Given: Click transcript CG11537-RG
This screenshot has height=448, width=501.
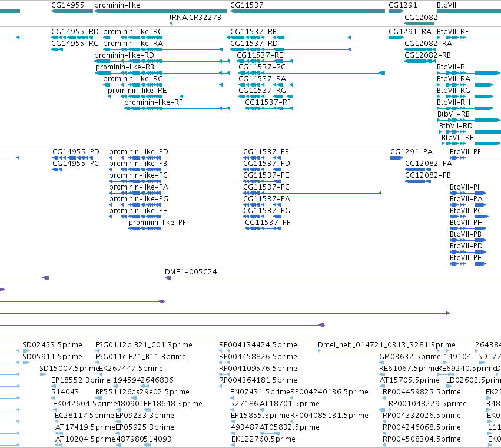Looking at the screenshot, I should pos(263,91).
